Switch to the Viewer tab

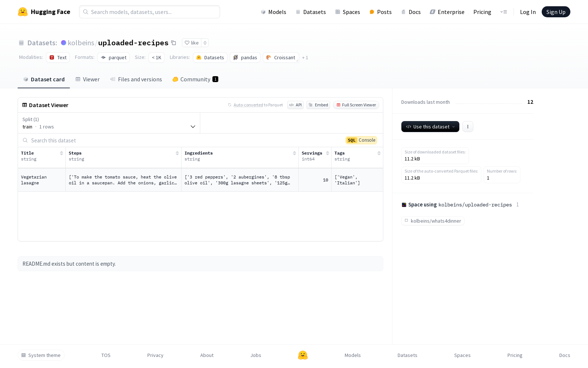click(x=87, y=79)
